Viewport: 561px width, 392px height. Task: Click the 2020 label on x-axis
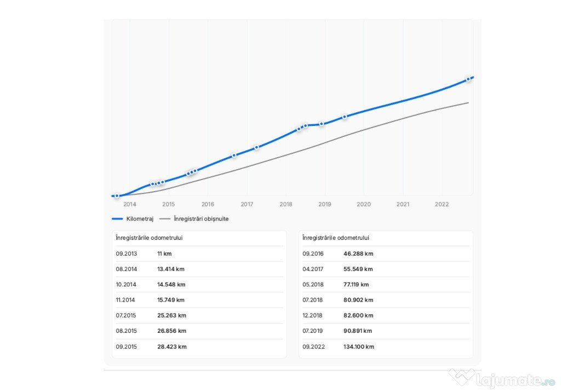(364, 204)
